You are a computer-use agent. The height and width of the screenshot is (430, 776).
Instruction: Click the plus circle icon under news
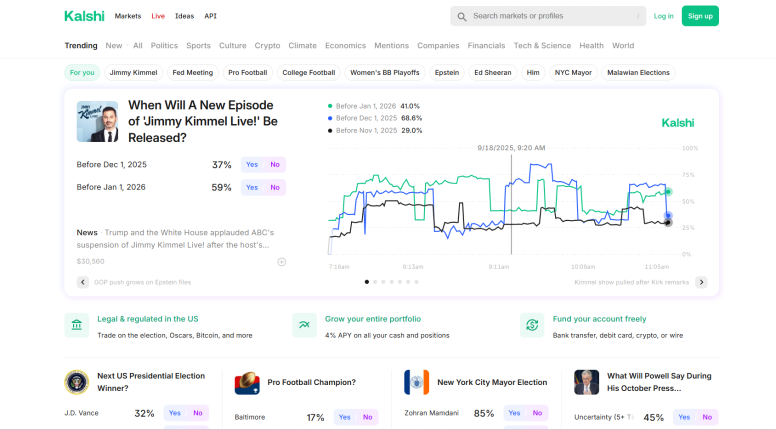[x=282, y=262]
